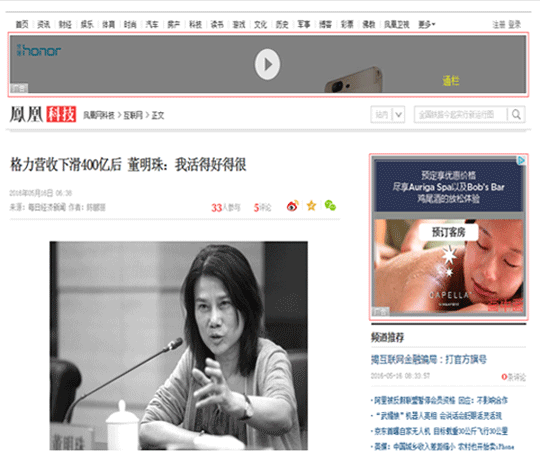Click the yellow star favorite icon
The height and width of the screenshot is (460, 540).
click(311, 206)
